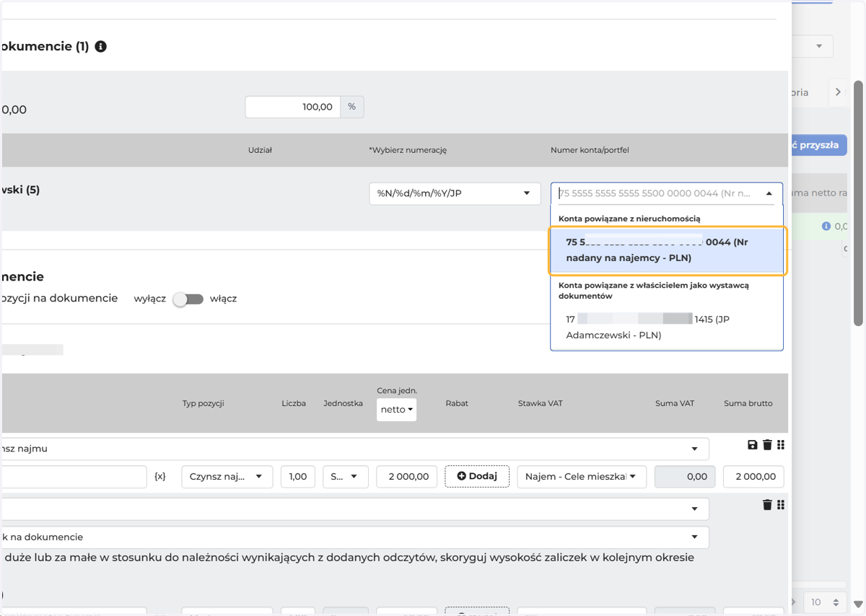Click the 'Liczba' column header

click(294, 403)
